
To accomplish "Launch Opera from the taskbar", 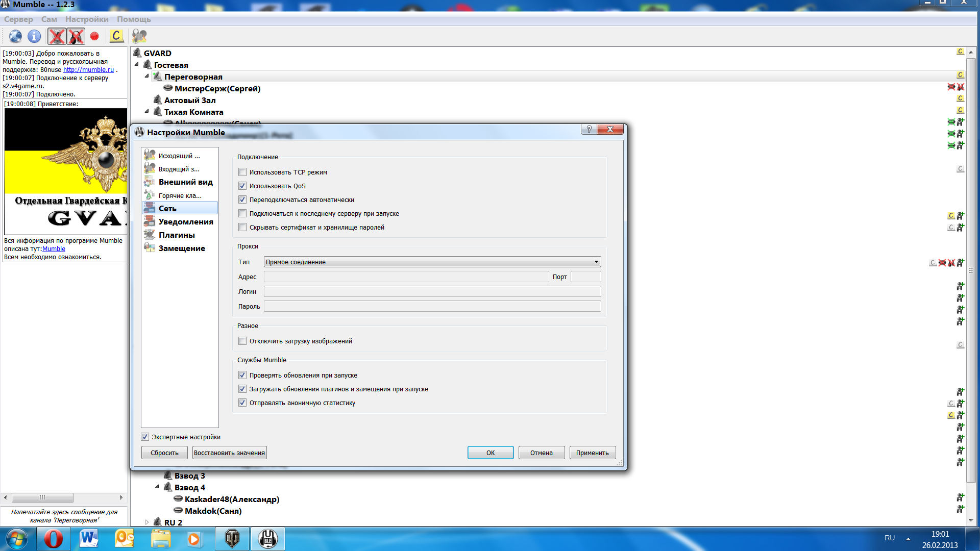I will 53,539.
